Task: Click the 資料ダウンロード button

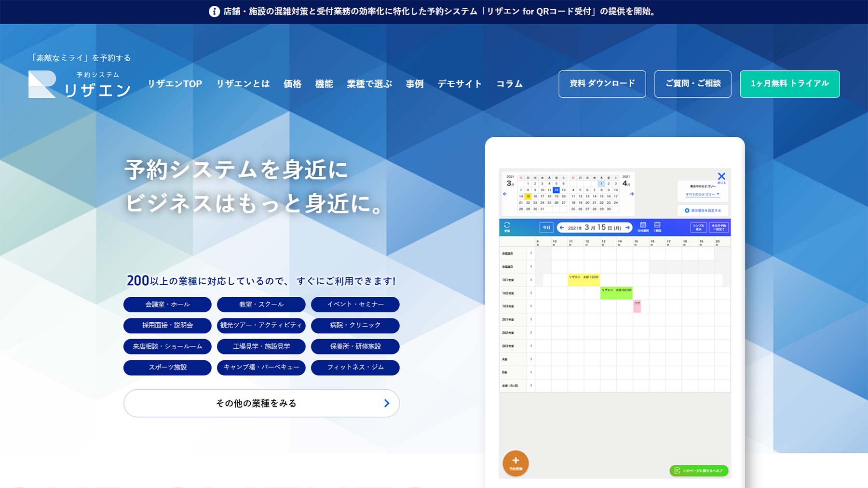Action: coord(602,84)
